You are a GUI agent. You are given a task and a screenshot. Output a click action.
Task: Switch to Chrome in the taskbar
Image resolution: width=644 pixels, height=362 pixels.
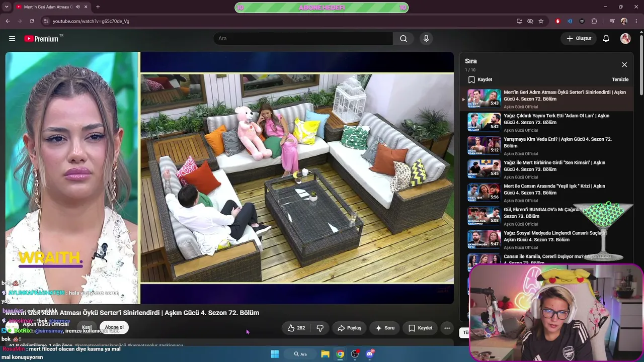[340, 354]
